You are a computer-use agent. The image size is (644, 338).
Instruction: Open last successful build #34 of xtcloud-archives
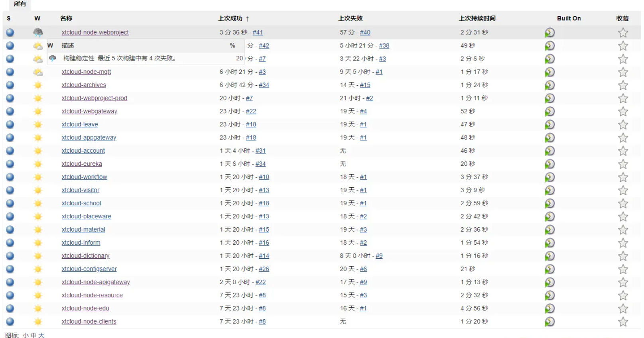click(264, 85)
